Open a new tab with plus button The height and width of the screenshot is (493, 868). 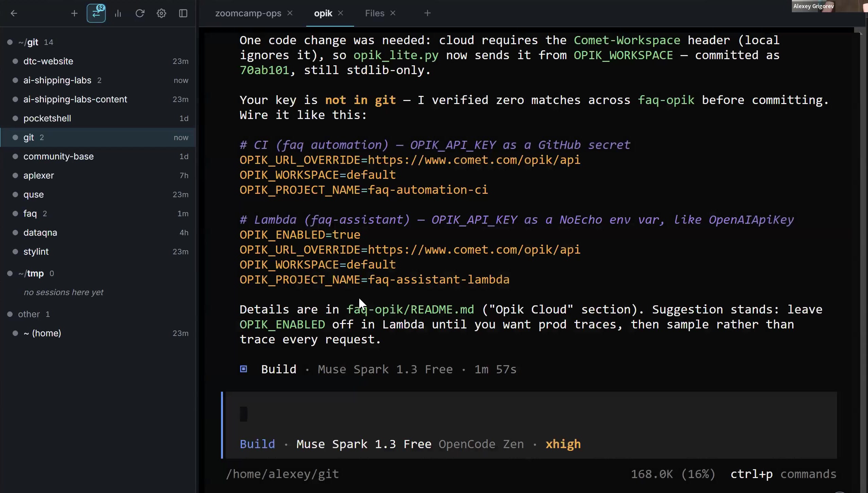[x=428, y=13]
